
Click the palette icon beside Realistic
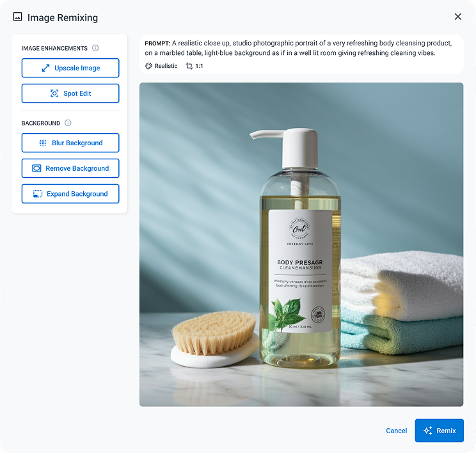[x=149, y=66]
